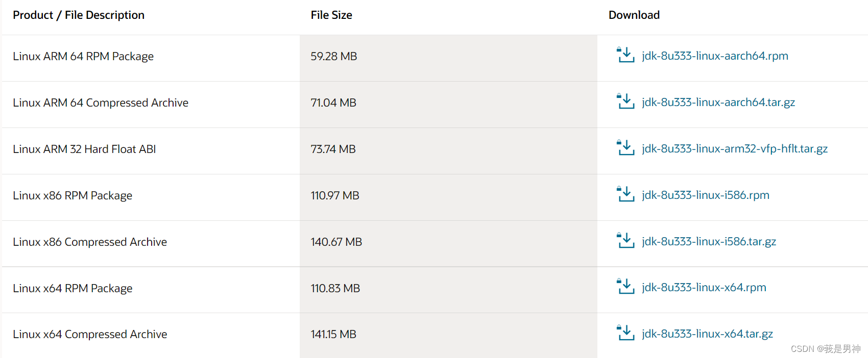Open the jdk-8u333-linux-x64.rpm link
The width and height of the screenshot is (868, 358).
(704, 287)
